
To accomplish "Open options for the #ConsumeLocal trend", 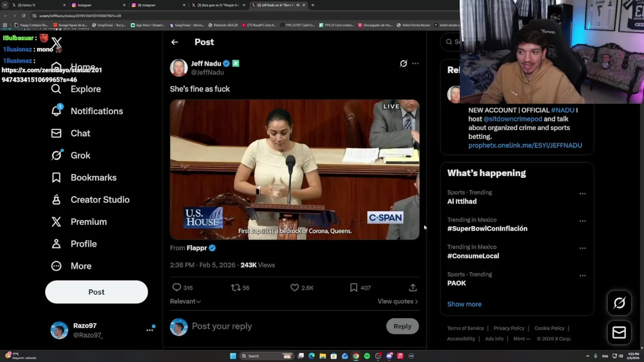I will 583,248.
